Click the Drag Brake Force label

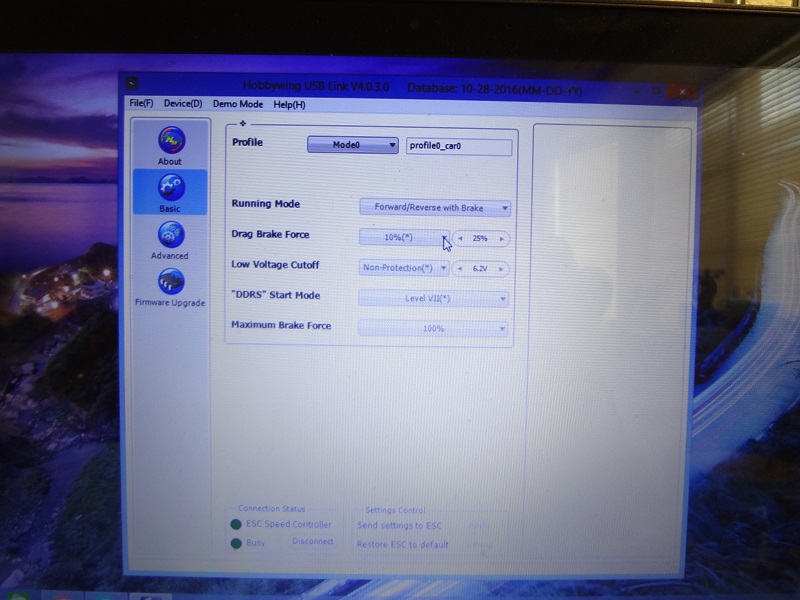tap(270, 234)
